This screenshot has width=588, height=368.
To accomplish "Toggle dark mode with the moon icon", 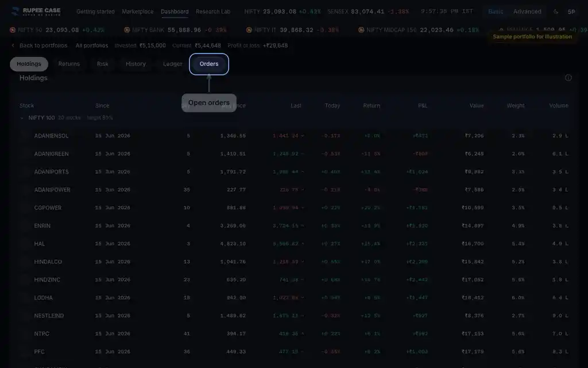I will (556, 11).
